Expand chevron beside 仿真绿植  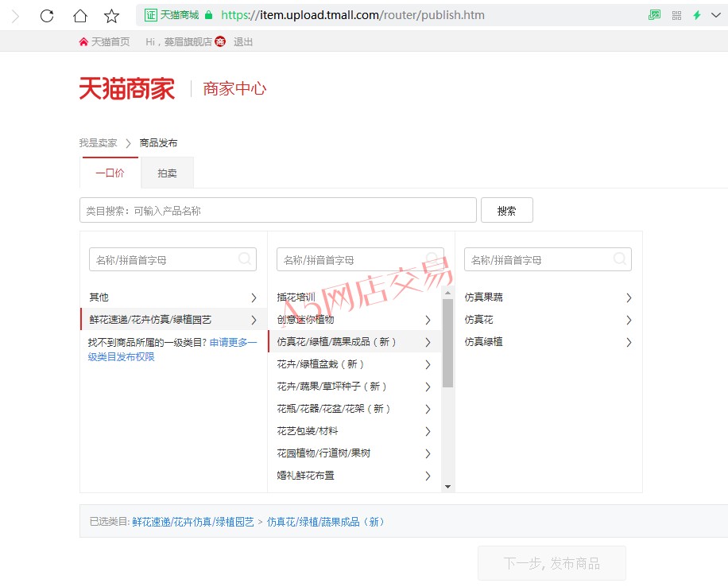coord(629,342)
